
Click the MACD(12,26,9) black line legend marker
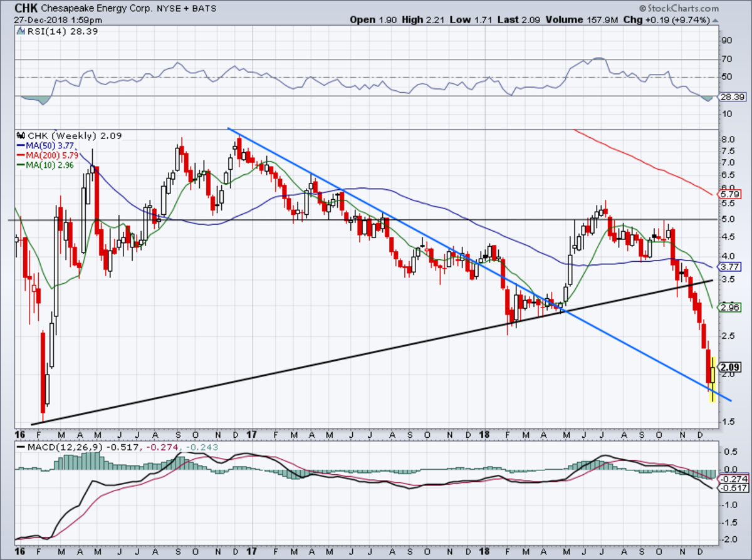click(x=21, y=446)
